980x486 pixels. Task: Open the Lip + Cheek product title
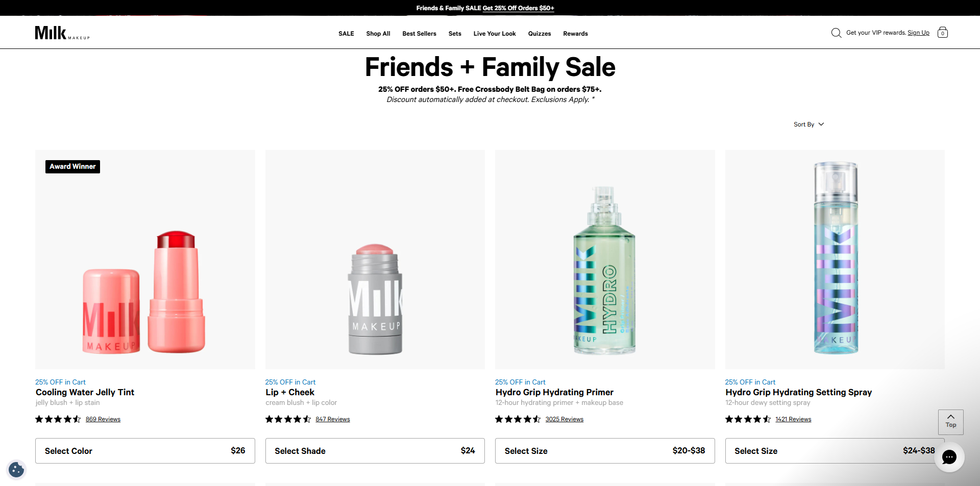coord(290,392)
